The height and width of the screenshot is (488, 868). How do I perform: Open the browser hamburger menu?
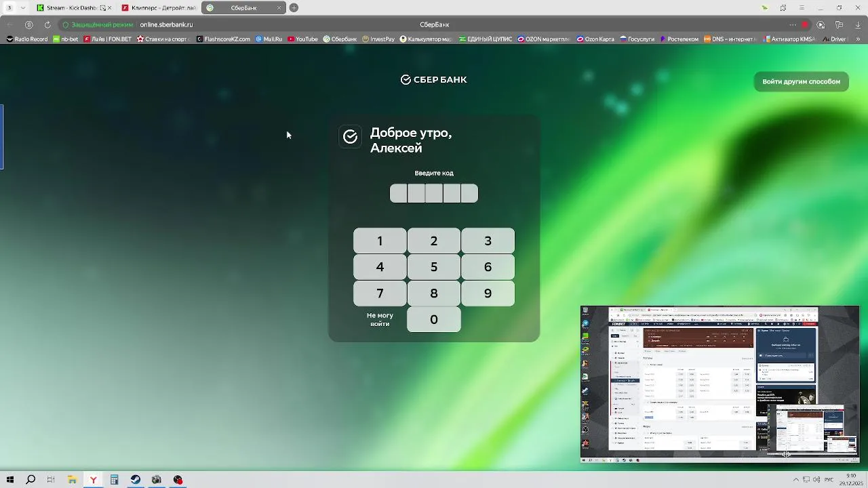pyautogui.click(x=802, y=7)
